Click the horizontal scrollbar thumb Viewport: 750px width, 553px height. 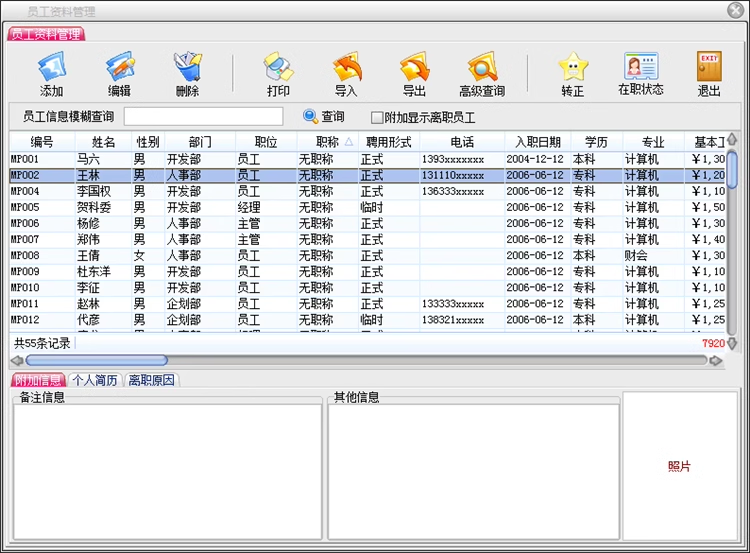[x=97, y=360]
